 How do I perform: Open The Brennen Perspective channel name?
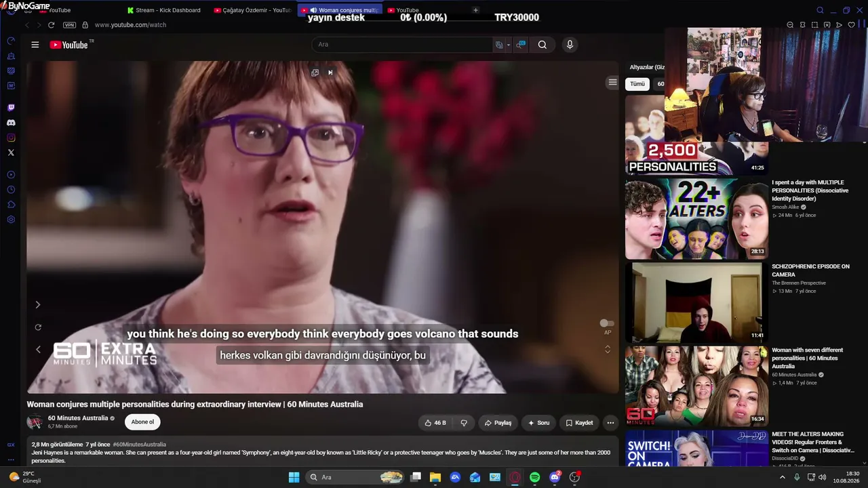pyautogui.click(x=799, y=283)
